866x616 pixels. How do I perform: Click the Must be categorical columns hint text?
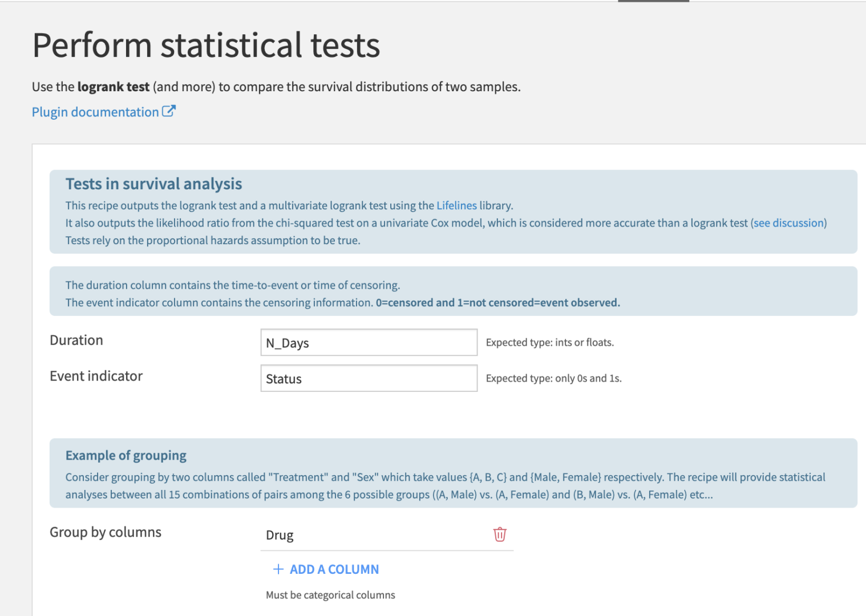click(330, 594)
